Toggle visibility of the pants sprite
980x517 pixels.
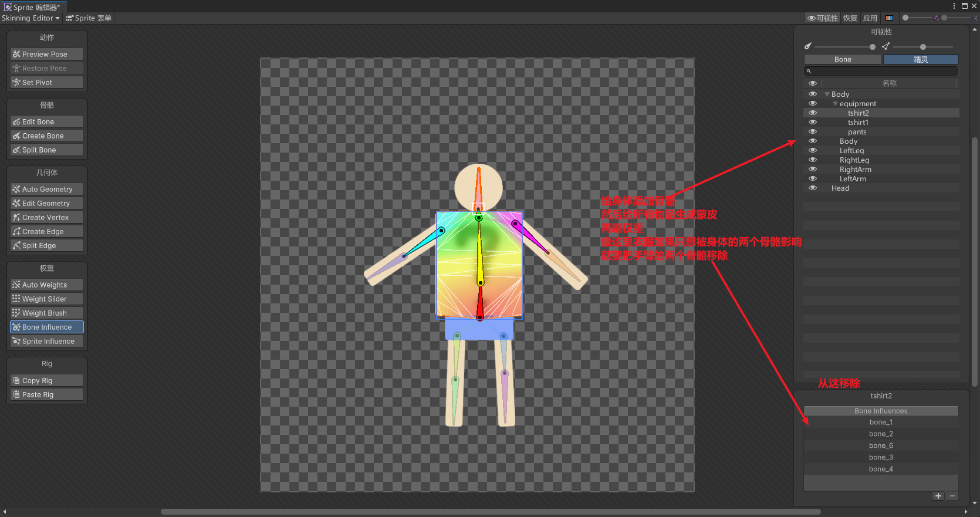point(813,131)
